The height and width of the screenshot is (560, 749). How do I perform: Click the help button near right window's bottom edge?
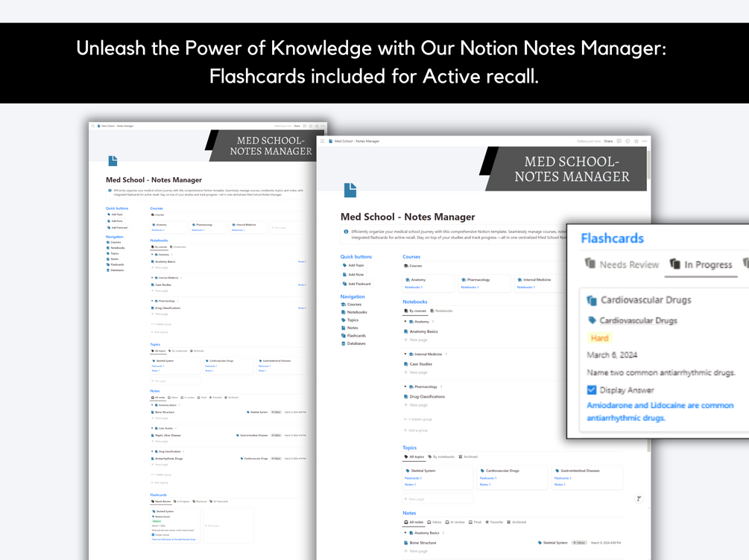point(639,498)
